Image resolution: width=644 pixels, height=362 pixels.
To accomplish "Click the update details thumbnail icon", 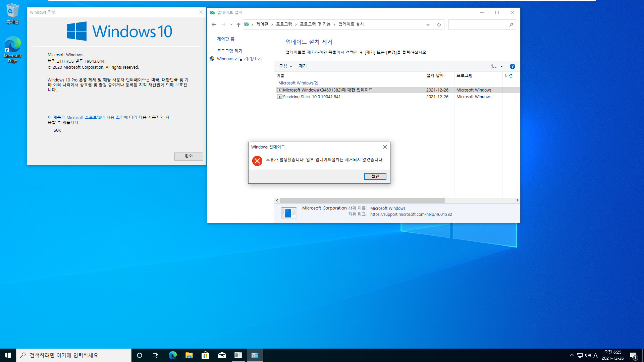I will [289, 212].
